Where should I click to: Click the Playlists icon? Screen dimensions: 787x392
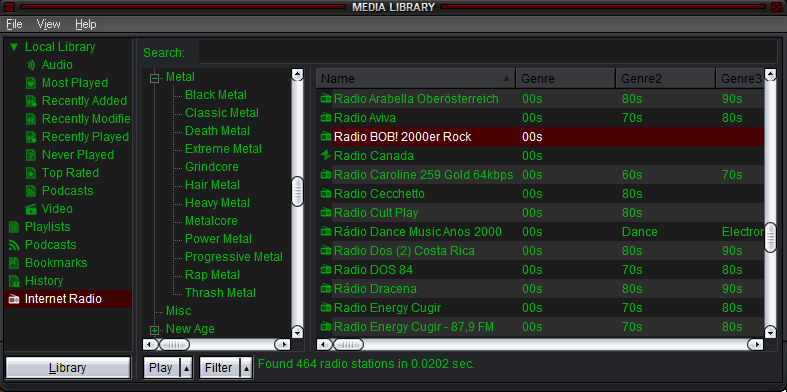click(x=14, y=227)
